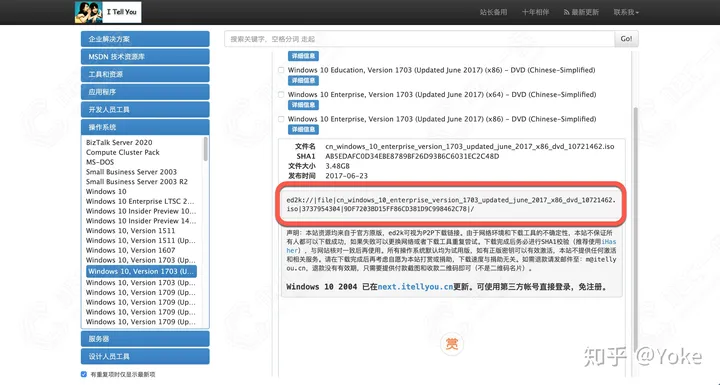The height and width of the screenshot is (385, 720).
Task: Expand the 工具和资源 category
Action: [x=145, y=74]
